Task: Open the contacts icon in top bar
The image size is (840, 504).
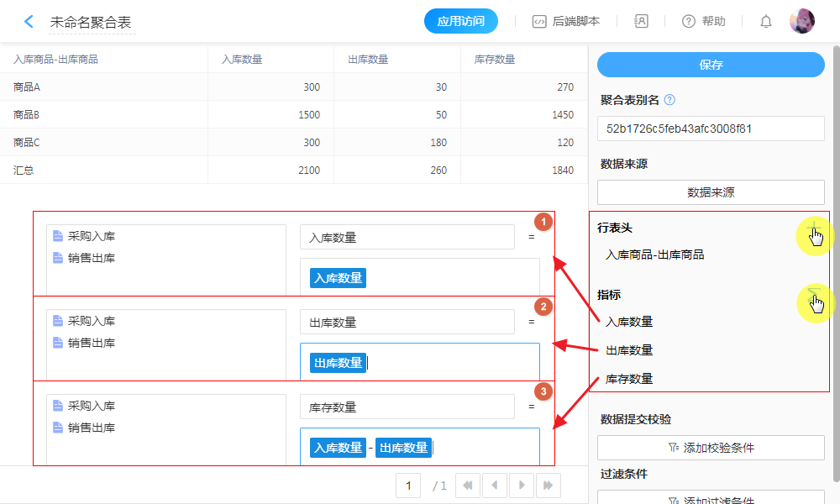Action: (x=642, y=22)
